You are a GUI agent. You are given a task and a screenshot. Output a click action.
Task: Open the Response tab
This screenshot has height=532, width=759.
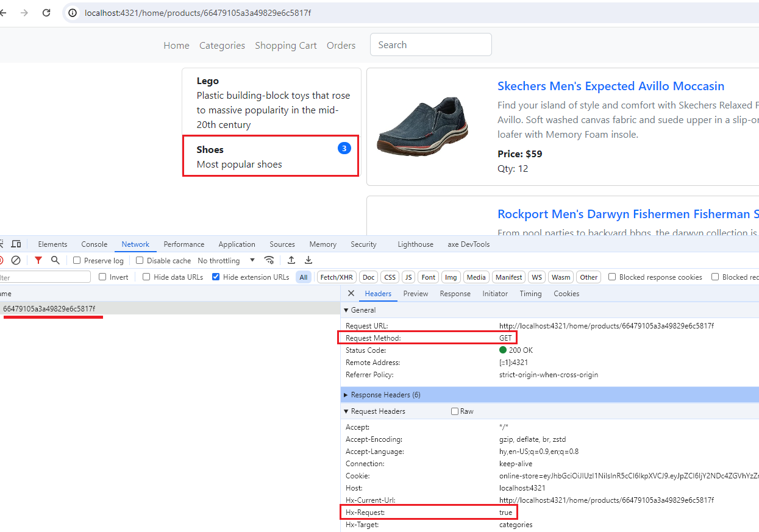tap(455, 294)
